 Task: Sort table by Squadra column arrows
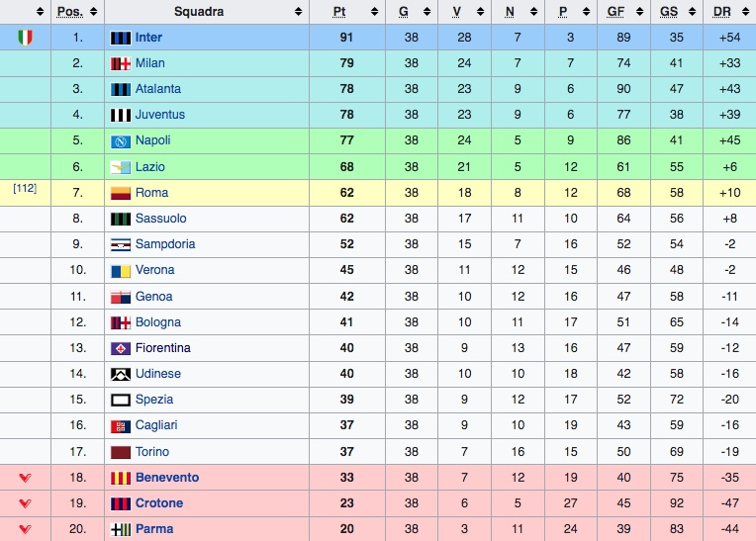pyautogui.click(x=299, y=12)
